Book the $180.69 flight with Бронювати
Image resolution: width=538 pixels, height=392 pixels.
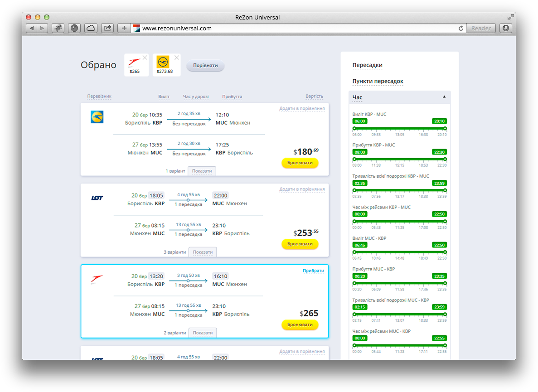point(300,163)
